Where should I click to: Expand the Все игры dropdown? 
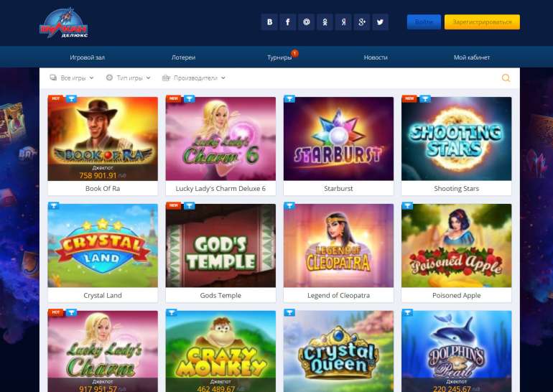pos(72,78)
